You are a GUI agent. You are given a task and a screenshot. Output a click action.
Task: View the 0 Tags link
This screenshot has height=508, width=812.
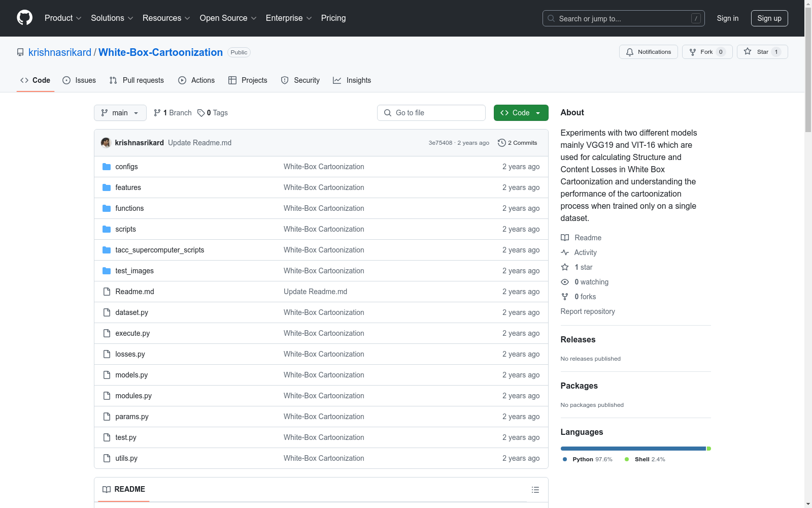coord(213,113)
